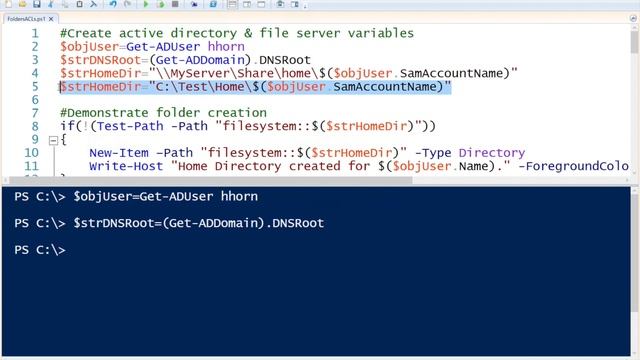The image size is (640, 360).
Task: Create a new script with New icon
Action: pos(8,4)
